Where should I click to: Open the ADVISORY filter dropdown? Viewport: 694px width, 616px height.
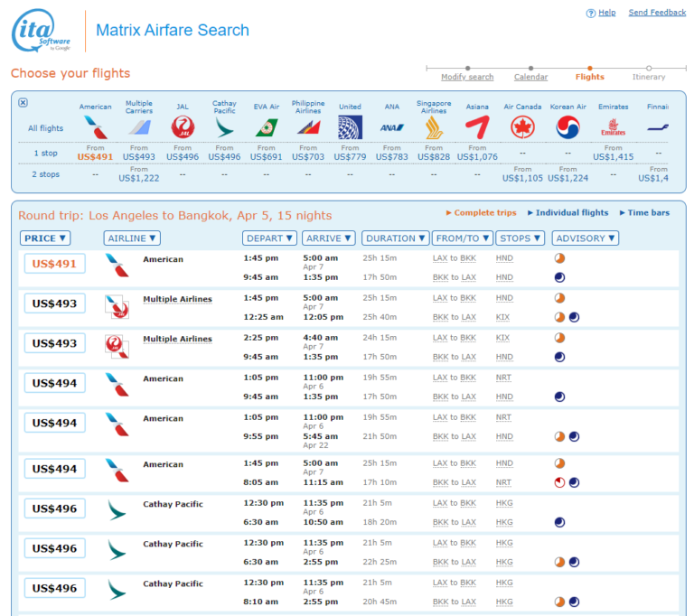point(586,238)
